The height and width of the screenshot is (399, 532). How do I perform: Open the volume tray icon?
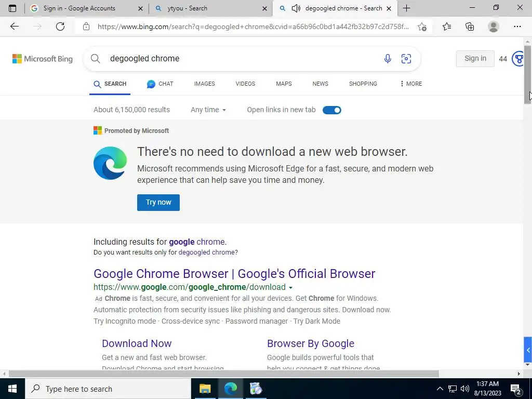(x=465, y=389)
